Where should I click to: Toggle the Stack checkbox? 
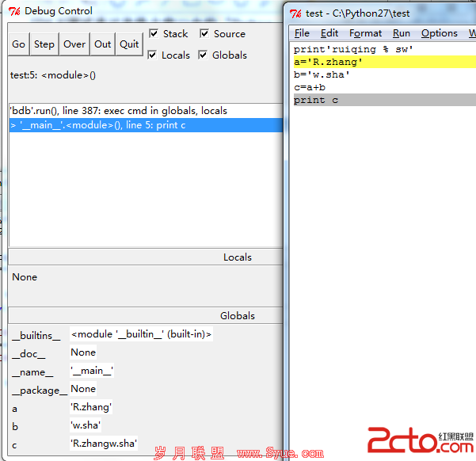point(154,33)
